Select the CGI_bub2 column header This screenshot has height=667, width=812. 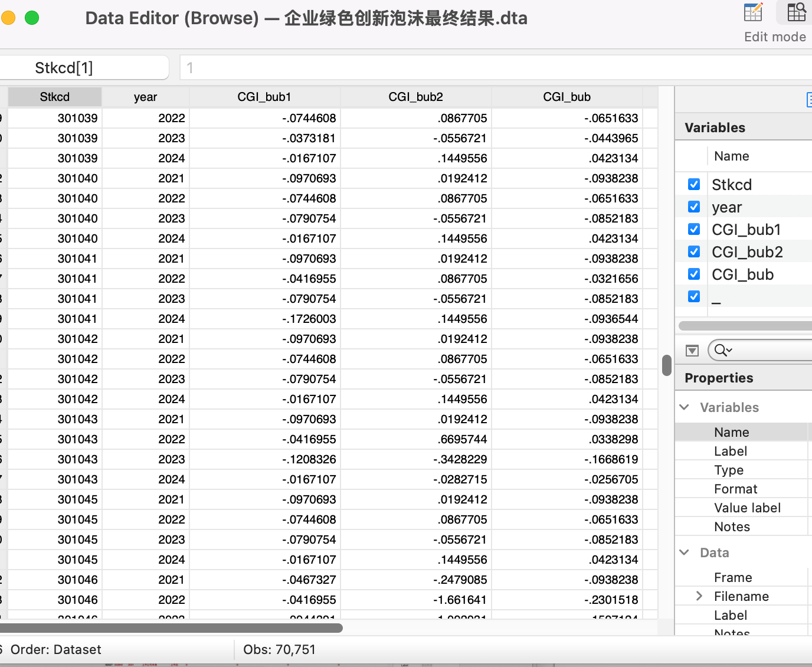pyautogui.click(x=416, y=97)
